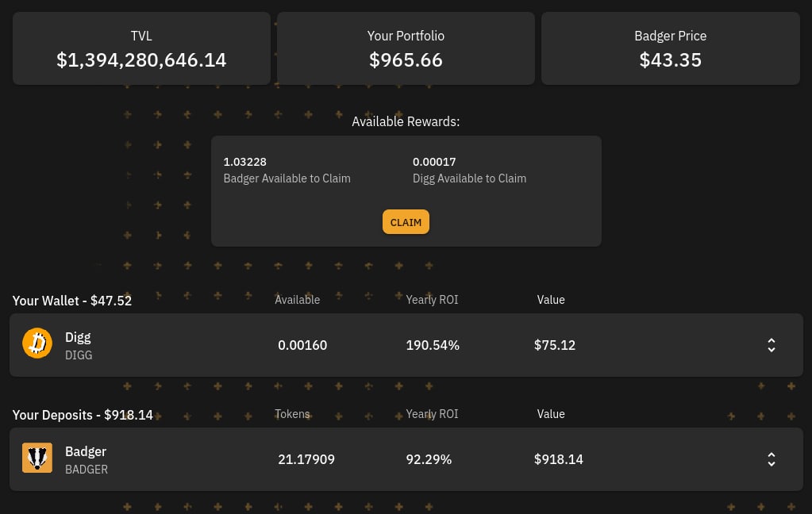The image size is (812, 514).
Task: Click the 0.00017 Digg claimable amount
Action: (434, 162)
